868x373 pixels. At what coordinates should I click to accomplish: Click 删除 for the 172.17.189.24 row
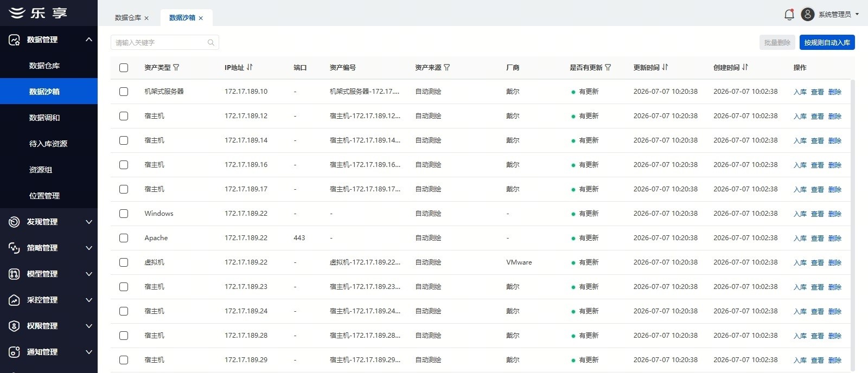(x=834, y=312)
